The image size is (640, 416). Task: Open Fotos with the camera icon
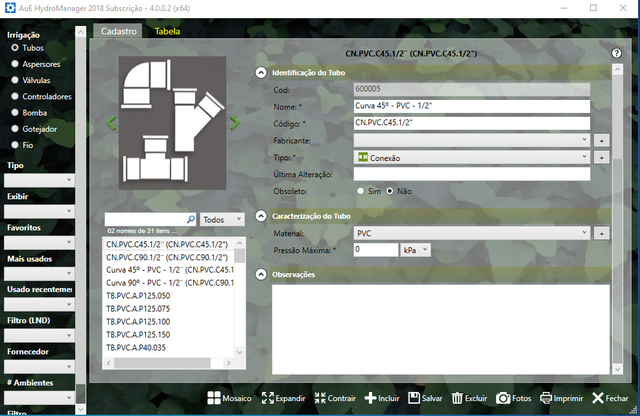[x=504, y=398]
